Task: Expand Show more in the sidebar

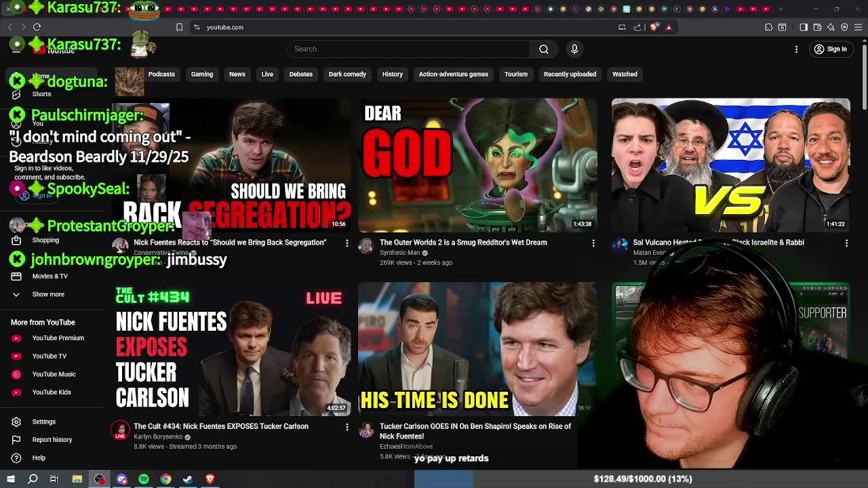Action: click(49, 294)
